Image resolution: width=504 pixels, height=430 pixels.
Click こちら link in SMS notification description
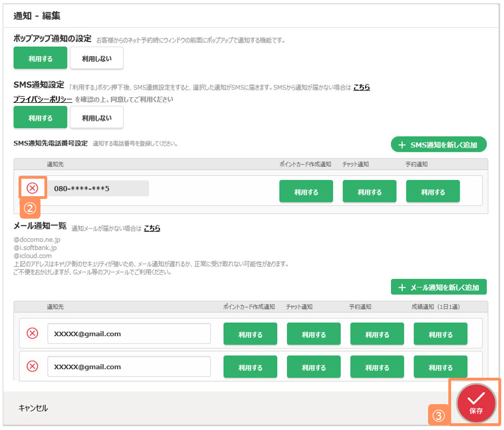tap(361, 87)
